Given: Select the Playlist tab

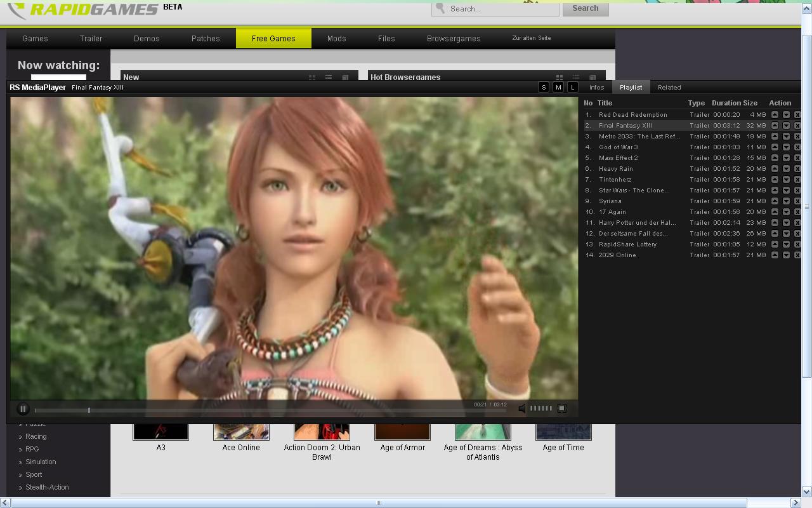Looking at the screenshot, I should click(631, 87).
